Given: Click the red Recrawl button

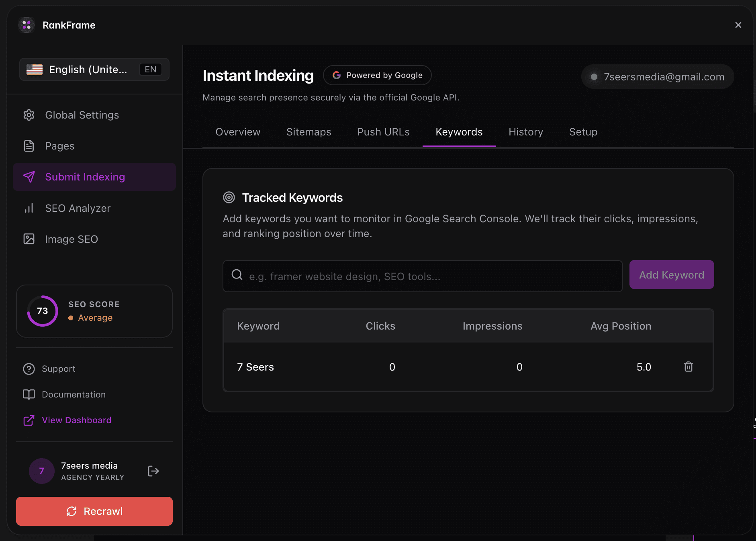Looking at the screenshot, I should click(94, 511).
